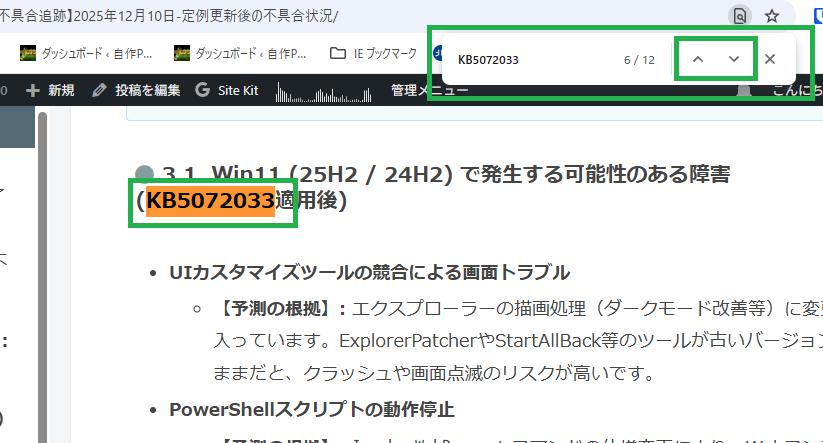Go to previous find match with up arrow
The height and width of the screenshot is (443, 823).
[698, 59]
